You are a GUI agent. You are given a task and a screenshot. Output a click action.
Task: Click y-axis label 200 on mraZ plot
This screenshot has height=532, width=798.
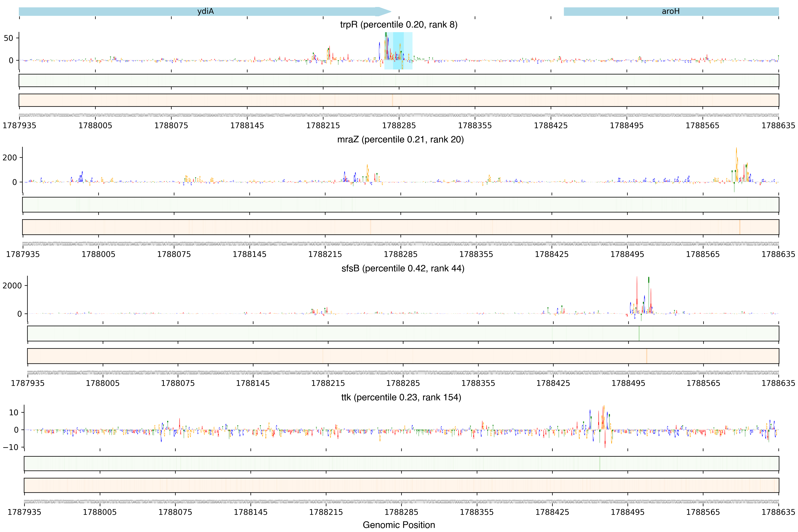9,157
